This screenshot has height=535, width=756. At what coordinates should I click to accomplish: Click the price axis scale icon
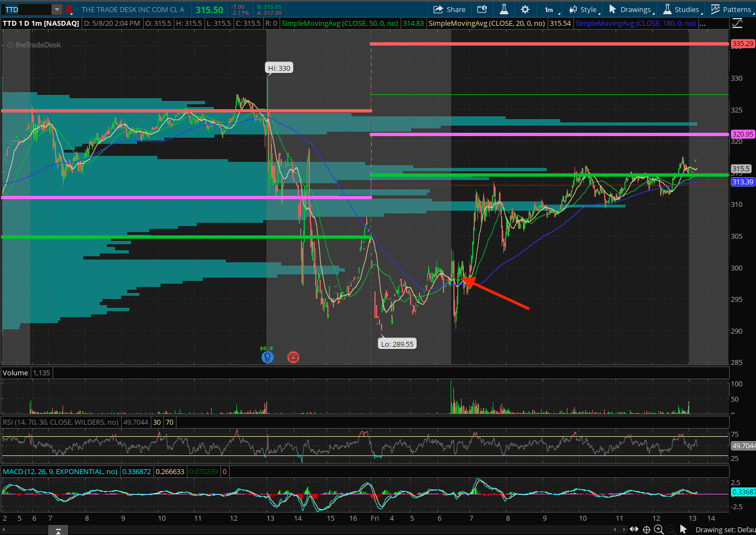click(737, 23)
